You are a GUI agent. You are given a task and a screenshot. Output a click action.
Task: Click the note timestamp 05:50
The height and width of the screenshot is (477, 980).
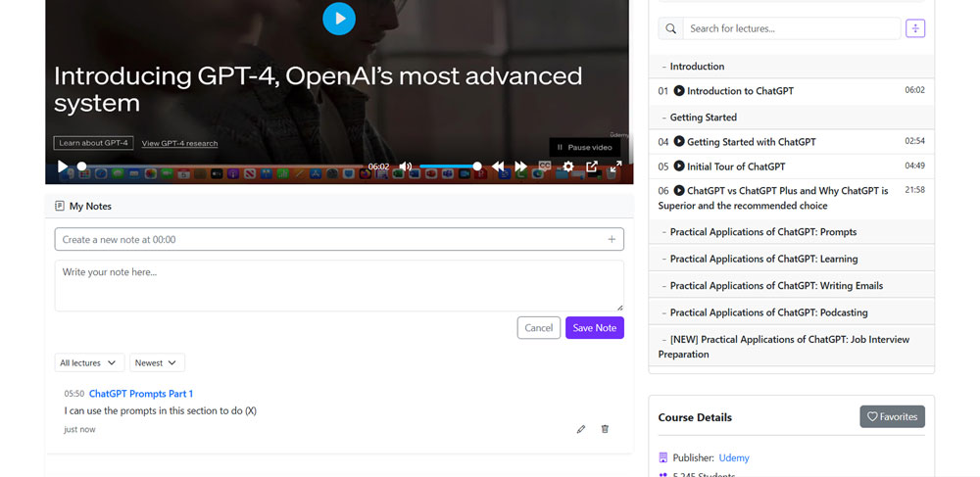(x=73, y=394)
